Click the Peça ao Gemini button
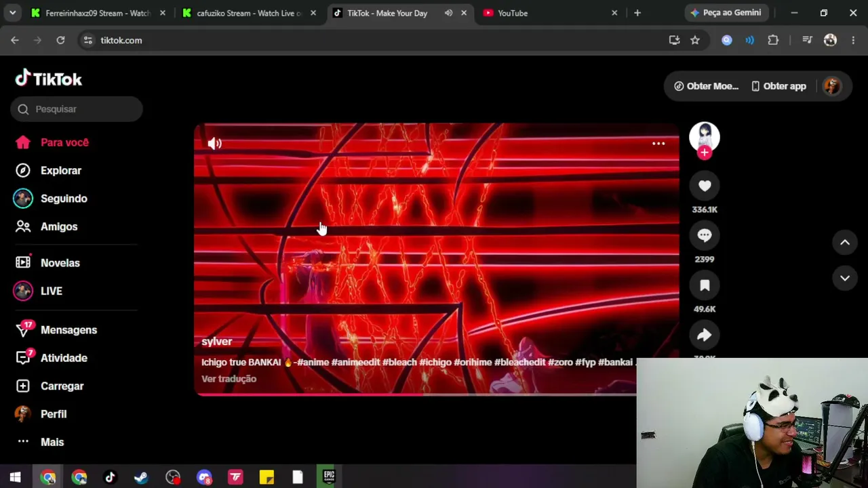This screenshot has height=488, width=868. point(726,13)
